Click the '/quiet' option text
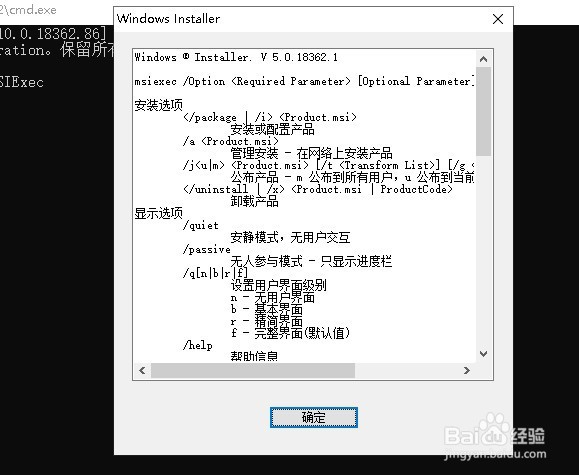This screenshot has height=475, width=579. point(201,226)
